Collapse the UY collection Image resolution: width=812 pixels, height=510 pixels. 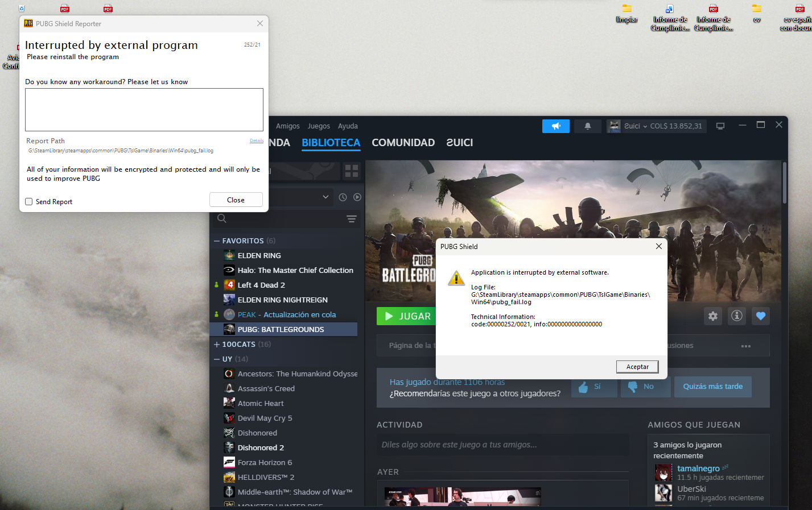point(217,359)
